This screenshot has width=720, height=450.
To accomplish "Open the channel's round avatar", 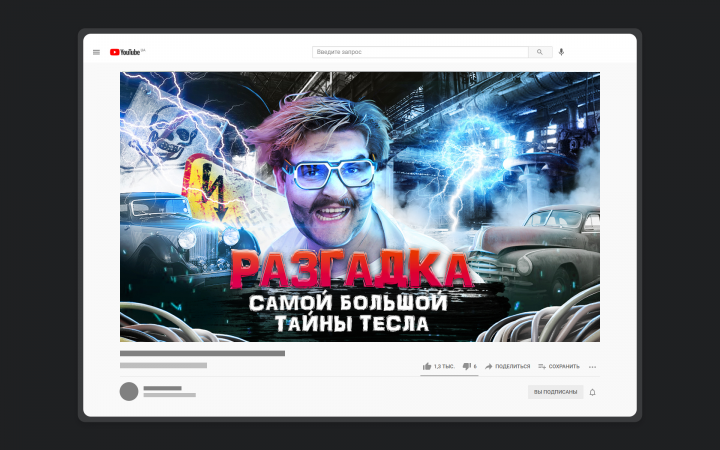I will pyautogui.click(x=129, y=392).
